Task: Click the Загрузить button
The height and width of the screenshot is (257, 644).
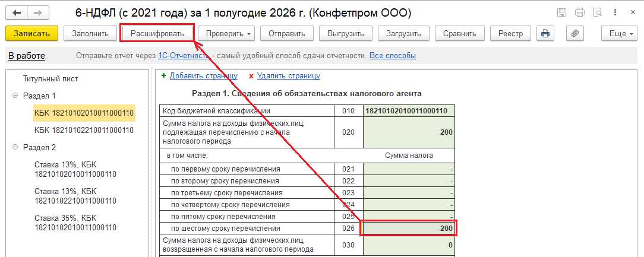Action: click(x=404, y=34)
